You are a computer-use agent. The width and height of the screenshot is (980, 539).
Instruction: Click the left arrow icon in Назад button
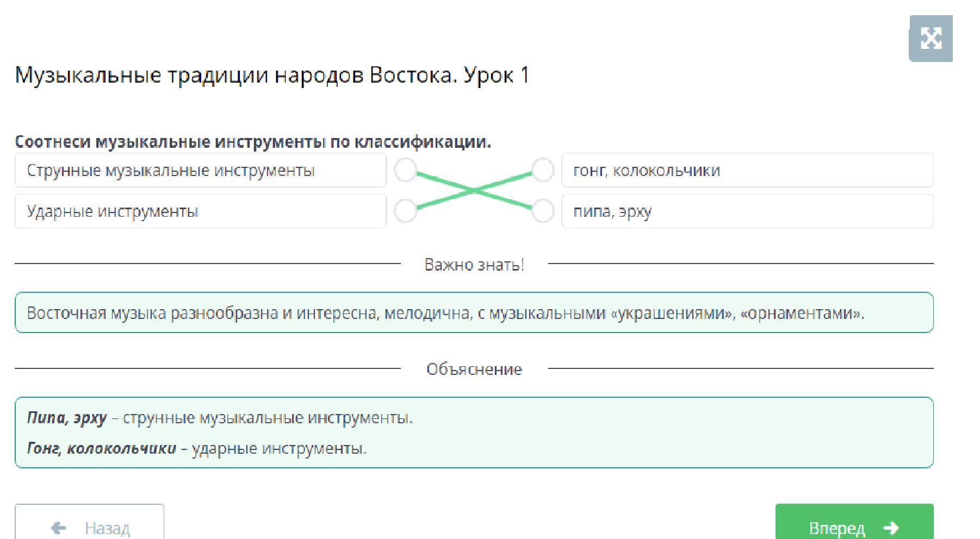click(x=59, y=528)
